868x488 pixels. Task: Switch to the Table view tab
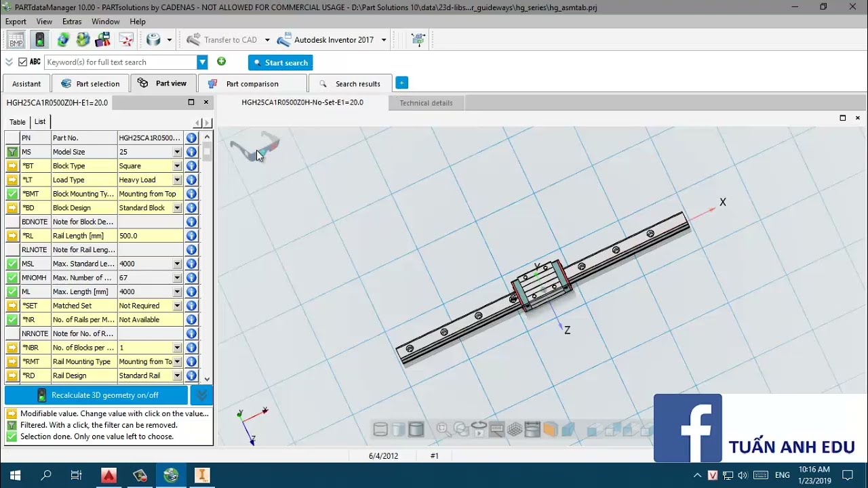point(18,122)
